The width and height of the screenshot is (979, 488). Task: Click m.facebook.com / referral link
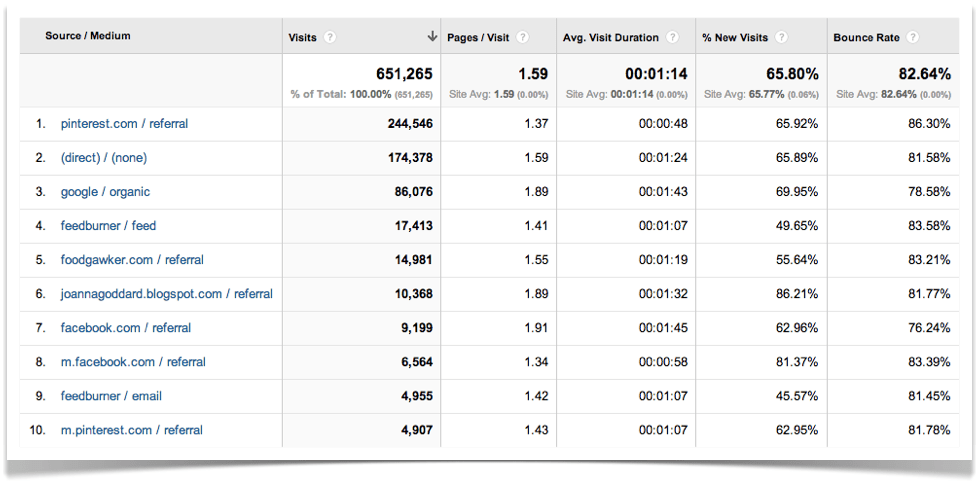coord(133,362)
